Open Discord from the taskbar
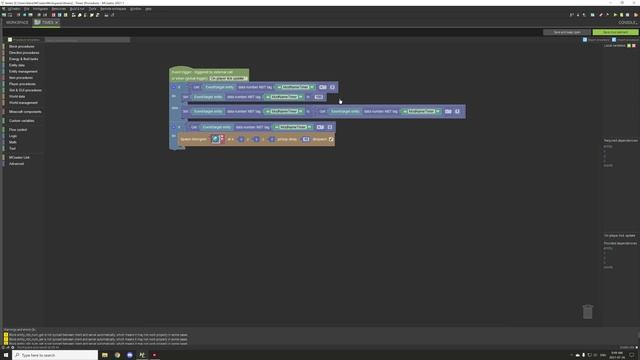Viewport: 640px width, 360px height. point(130,355)
